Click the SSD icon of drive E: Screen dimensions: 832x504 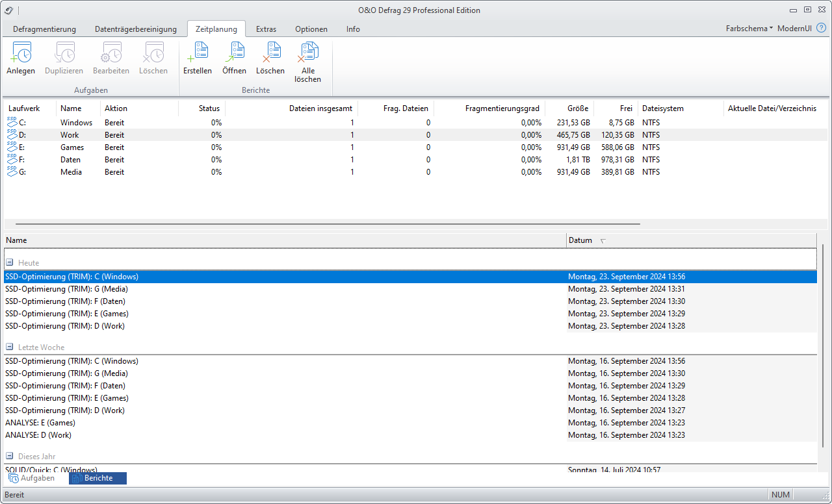[12, 147]
